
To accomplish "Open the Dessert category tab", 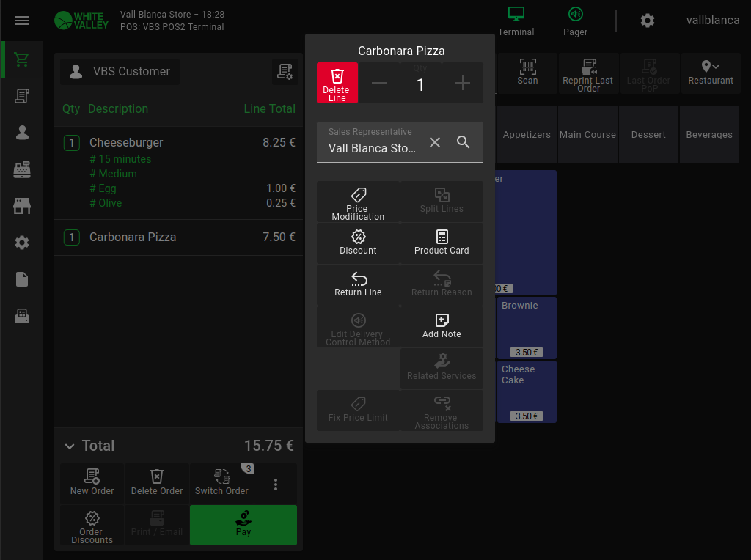I will pos(648,134).
